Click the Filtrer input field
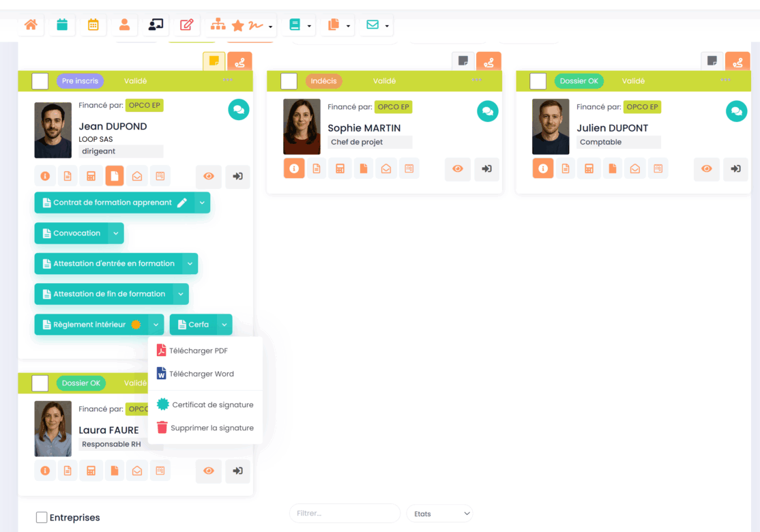Screen dimensions: 760x532 [x=345, y=514]
